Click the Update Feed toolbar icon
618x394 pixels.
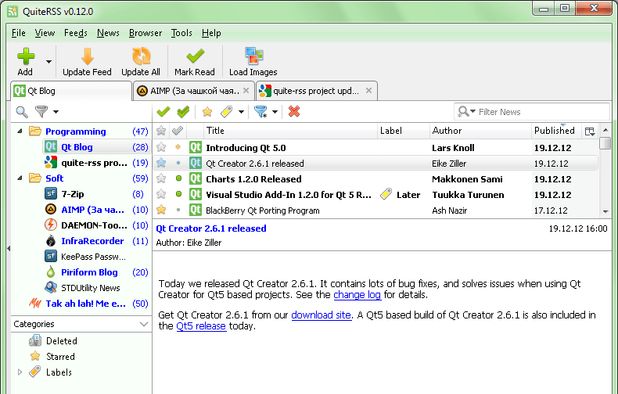[87, 57]
